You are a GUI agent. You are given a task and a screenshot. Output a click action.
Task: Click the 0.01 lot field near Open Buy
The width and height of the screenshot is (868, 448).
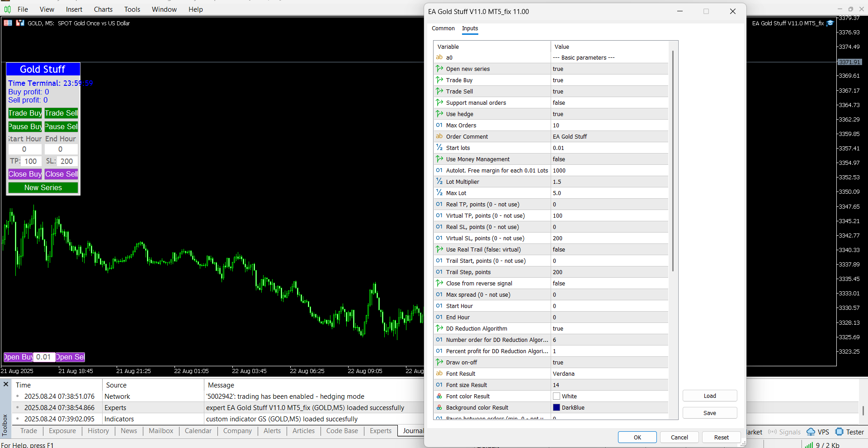pyautogui.click(x=44, y=357)
